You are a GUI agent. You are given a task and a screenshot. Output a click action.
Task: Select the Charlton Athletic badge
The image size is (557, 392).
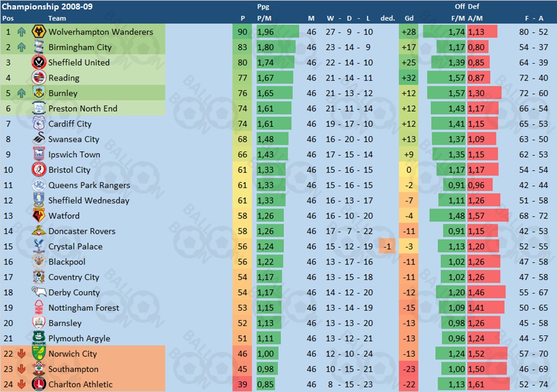coord(39,384)
